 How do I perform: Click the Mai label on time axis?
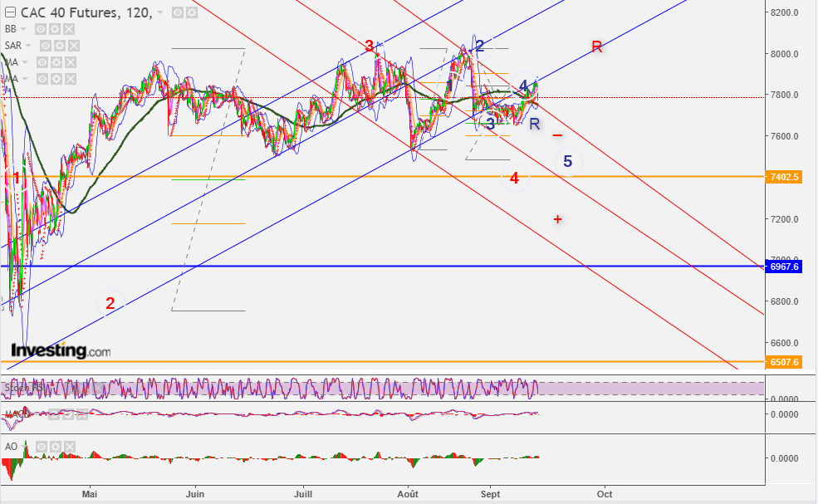90,493
